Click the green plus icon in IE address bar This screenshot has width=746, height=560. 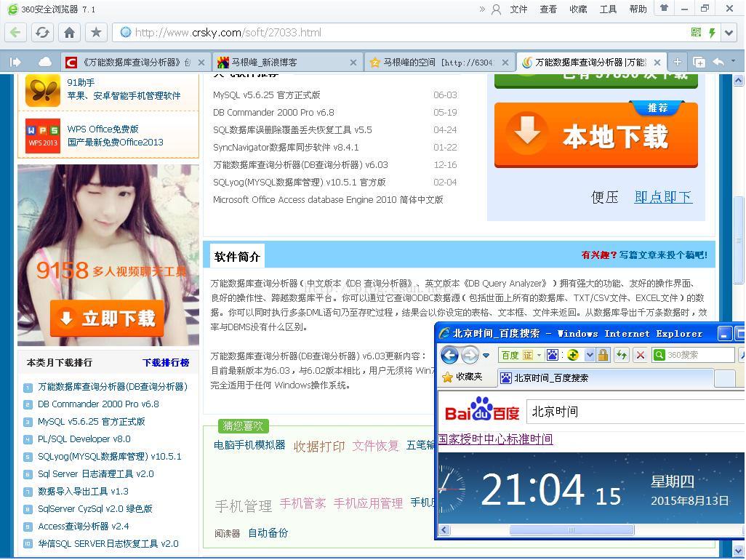[573, 355]
